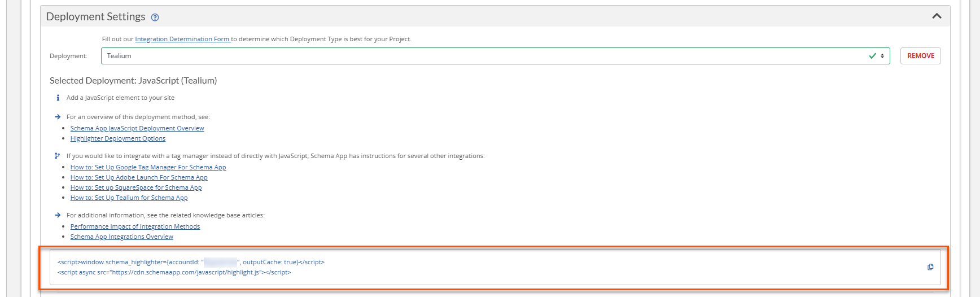This screenshot has width=980, height=297.
Task: Click the Deployment Settings heading
Action: [95, 17]
